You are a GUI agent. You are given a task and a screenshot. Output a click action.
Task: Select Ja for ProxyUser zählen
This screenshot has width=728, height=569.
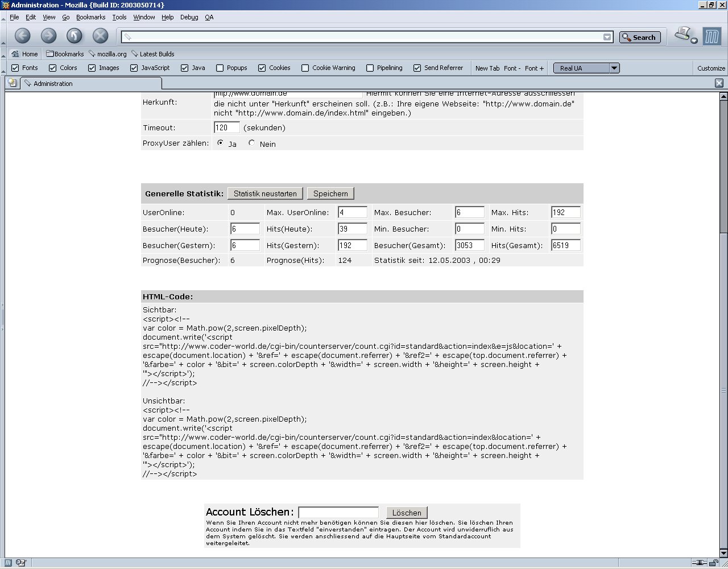coord(221,143)
